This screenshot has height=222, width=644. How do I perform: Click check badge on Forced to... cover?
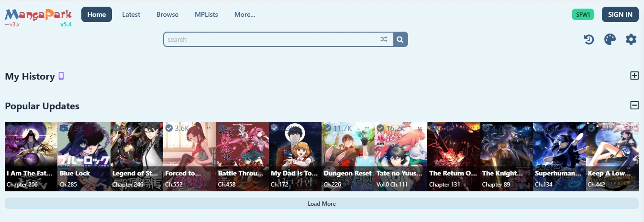click(169, 128)
